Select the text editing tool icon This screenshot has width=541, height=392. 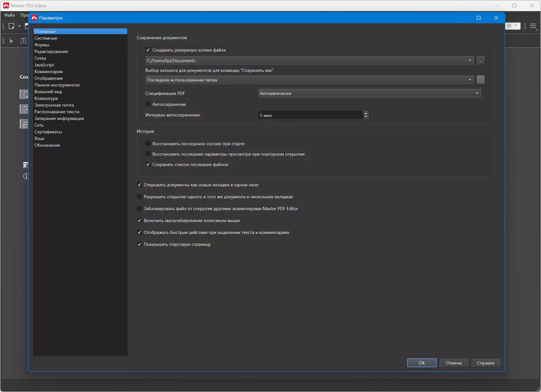pos(23,41)
